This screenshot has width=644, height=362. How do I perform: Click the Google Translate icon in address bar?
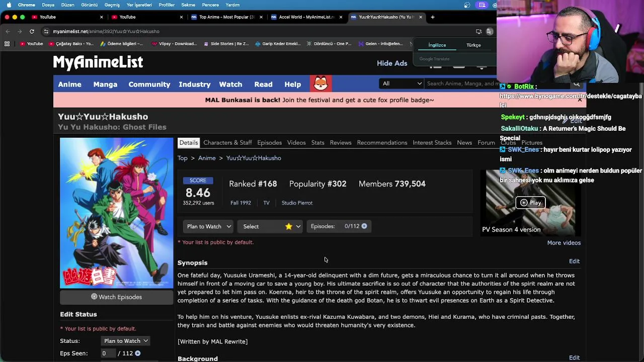[490, 31]
